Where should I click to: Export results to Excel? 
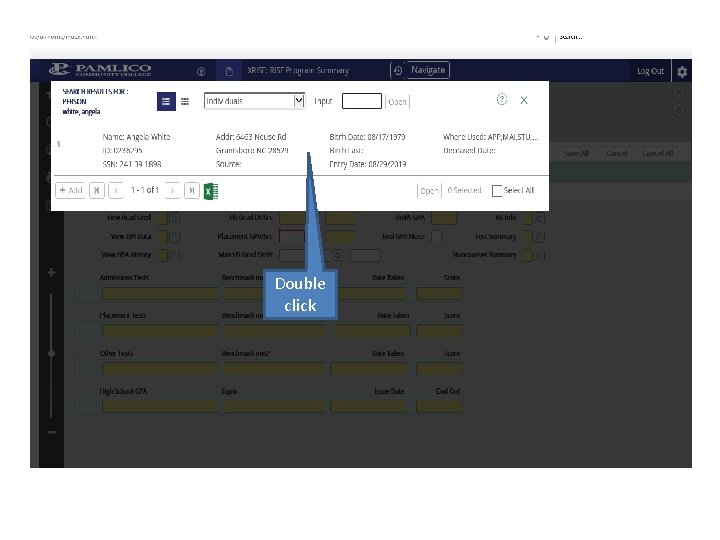coord(211,191)
